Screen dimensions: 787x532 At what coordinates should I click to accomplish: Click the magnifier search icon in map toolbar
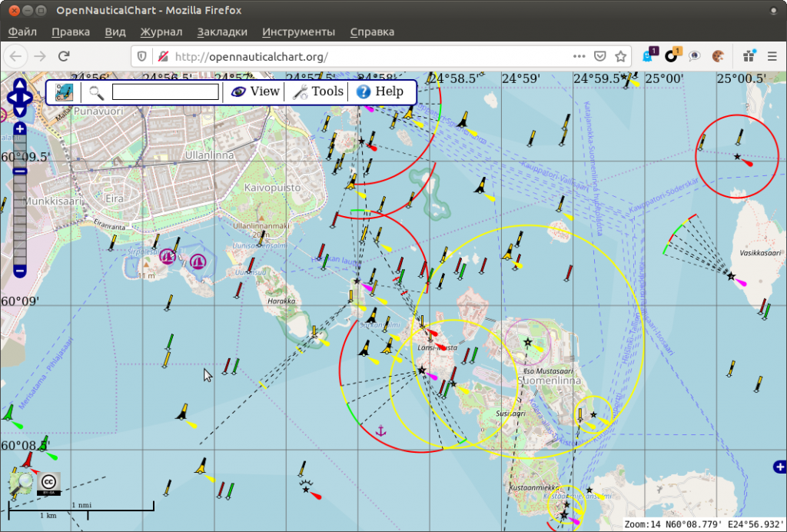(96, 92)
